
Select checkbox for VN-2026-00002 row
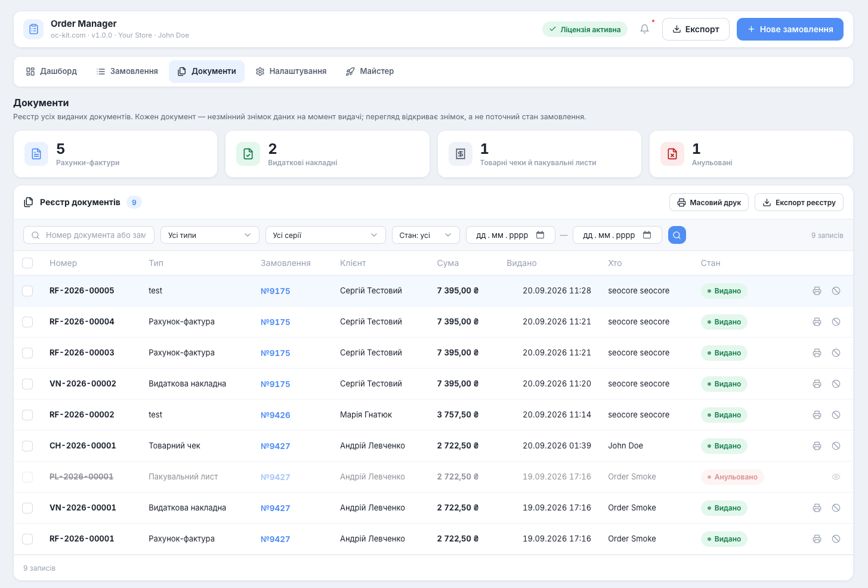27,384
